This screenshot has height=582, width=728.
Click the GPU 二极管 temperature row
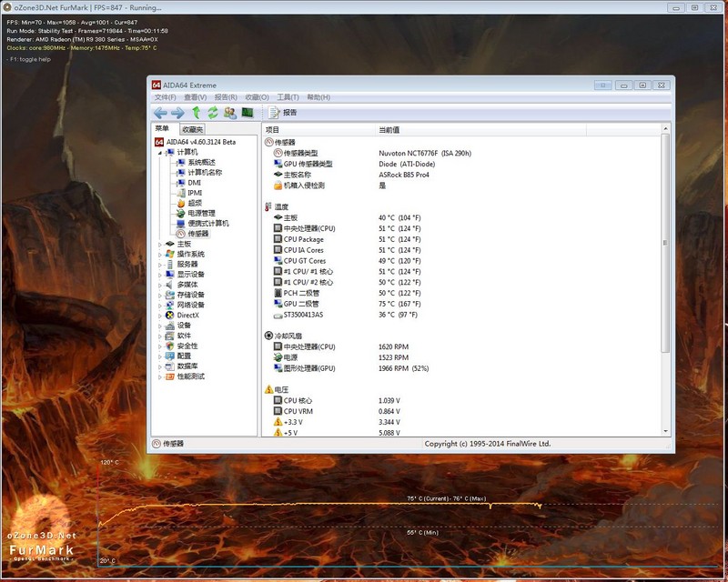pyautogui.click(x=304, y=304)
